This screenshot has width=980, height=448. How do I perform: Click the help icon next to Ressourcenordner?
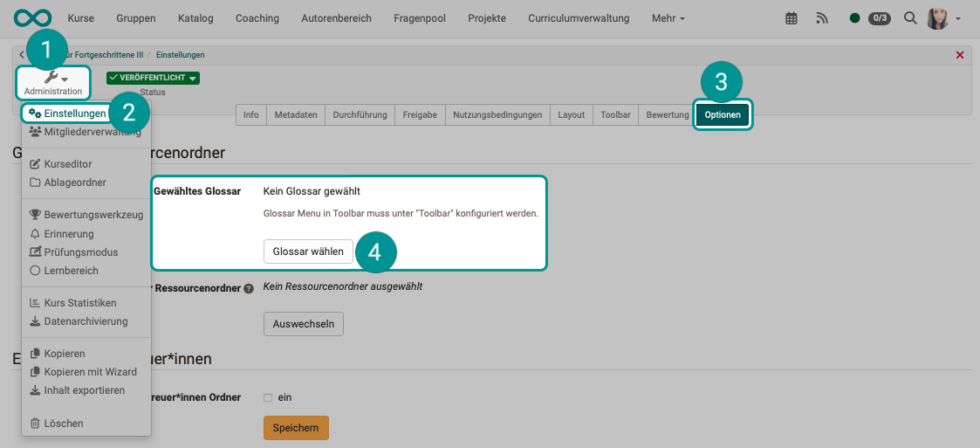[249, 288]
